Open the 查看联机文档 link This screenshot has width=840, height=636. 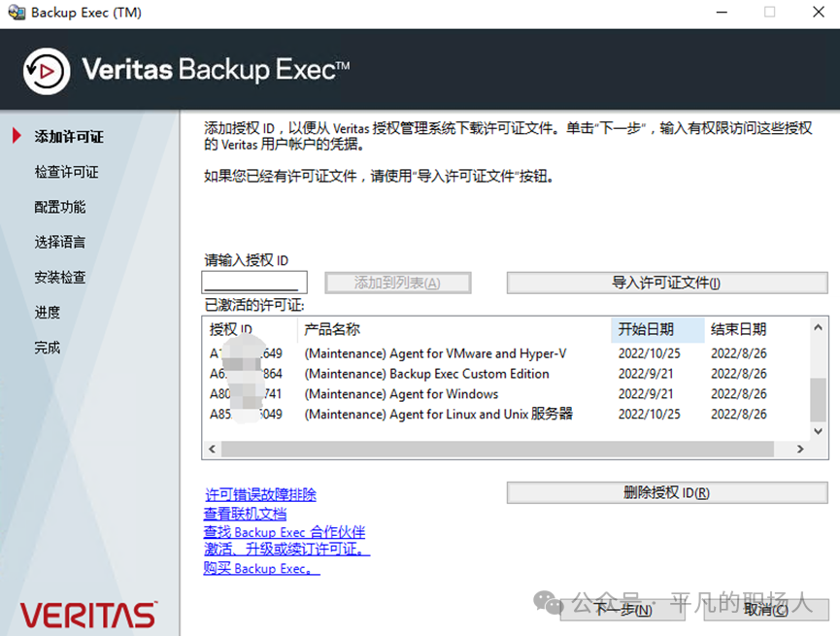click(x=245, y=514)
